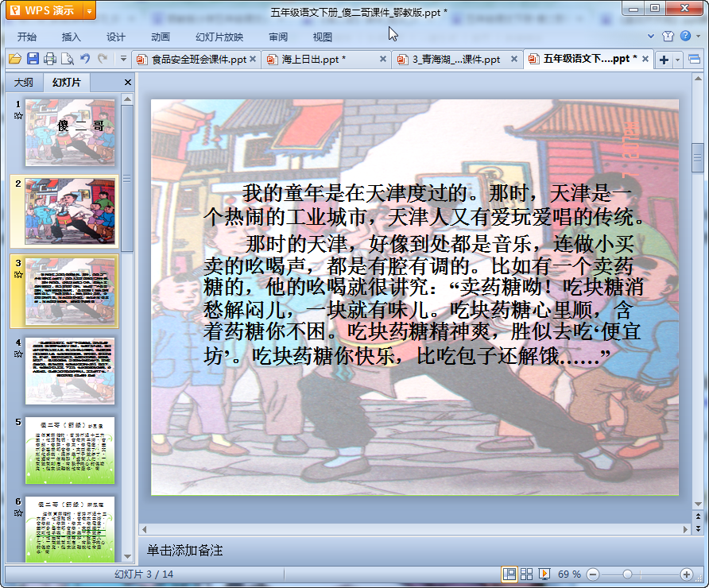
Task: Zoom out with minus button
Action: [x=593, y=574]
